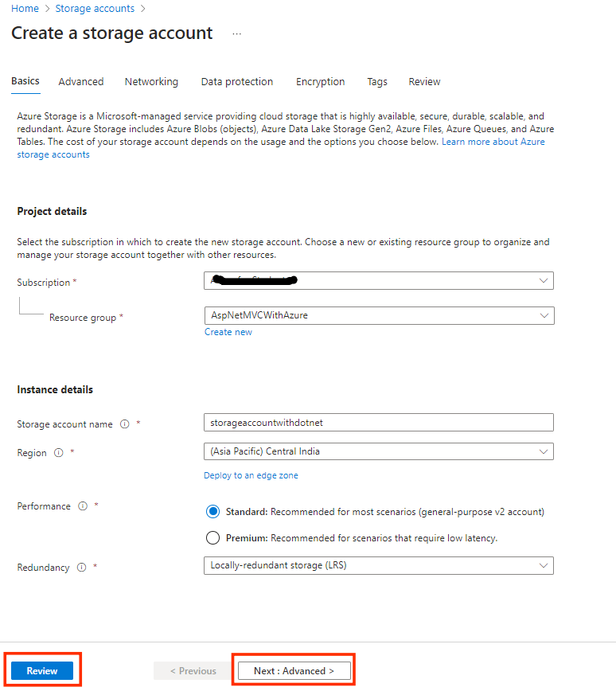Viewport: 616px width, 691px height.
Task: Click the Performance info icon
Action: tap(83, 506)
